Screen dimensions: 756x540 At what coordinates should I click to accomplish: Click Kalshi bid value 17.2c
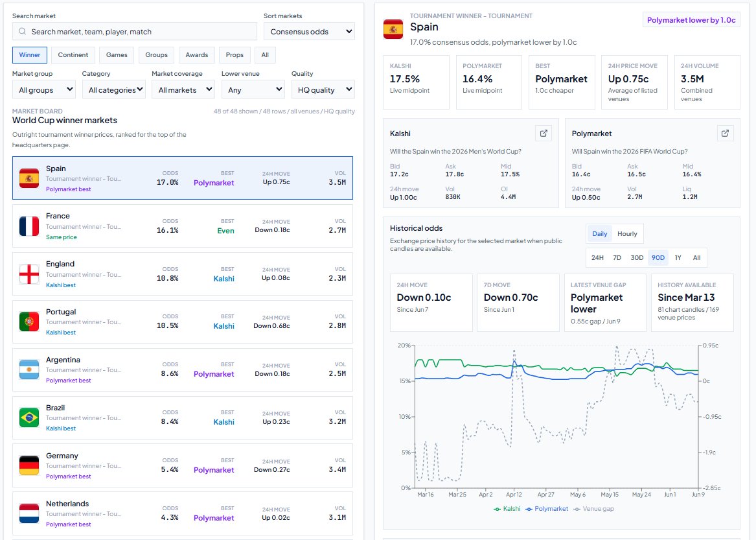[399, 174]
